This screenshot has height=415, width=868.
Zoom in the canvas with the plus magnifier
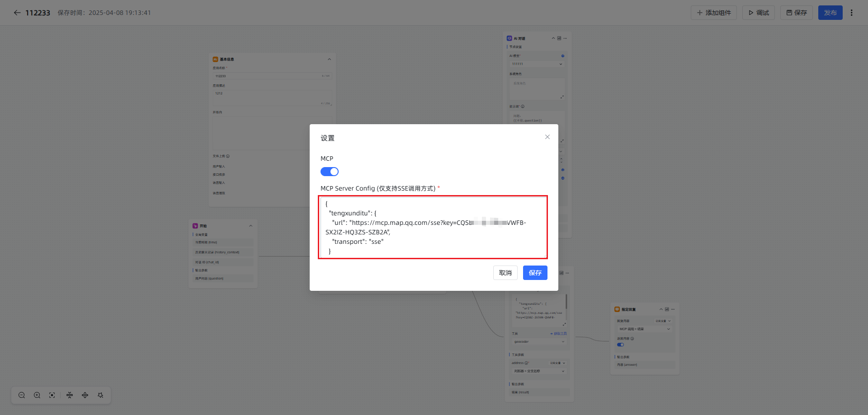click(x=37, y=395)
